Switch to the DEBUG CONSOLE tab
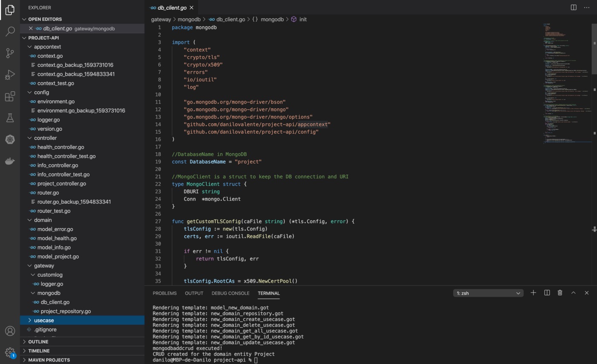 pyautogui.click(x=230, y=293)
